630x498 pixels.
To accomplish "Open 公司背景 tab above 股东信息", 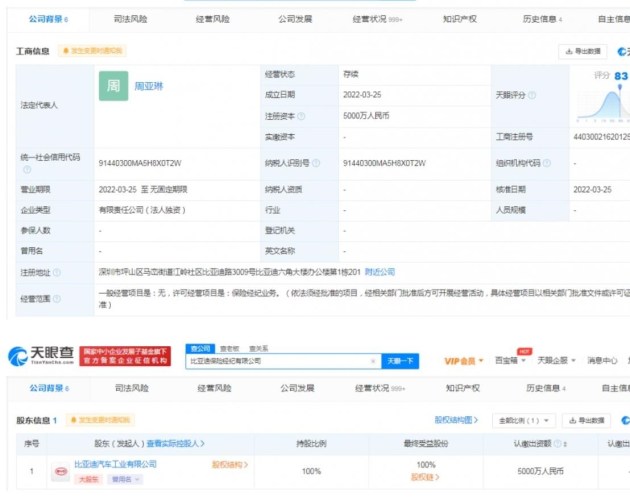I will point(49,388).
